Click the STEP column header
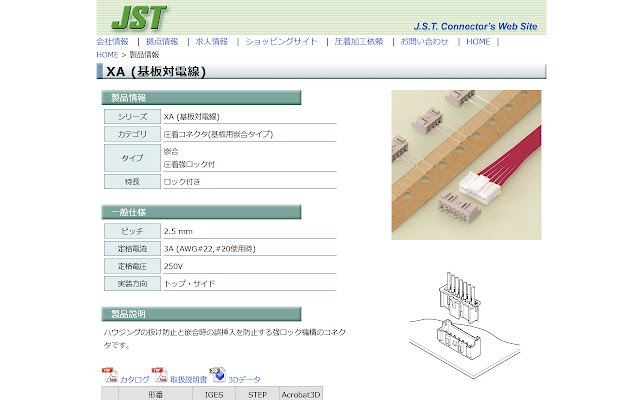The image size is (640, 400). [x=257, y=394]
